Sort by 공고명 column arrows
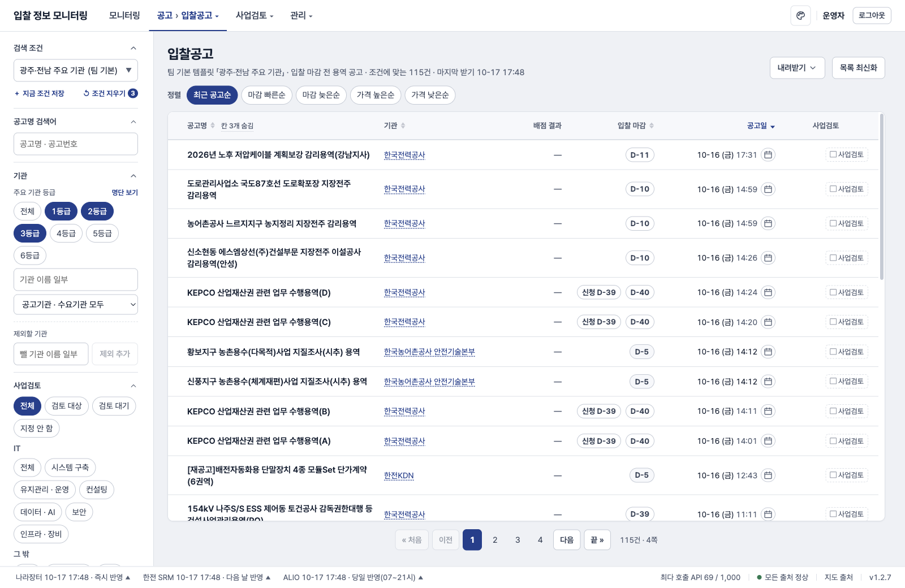This screenshot has height=588, width=905. [x=213, y=126]
